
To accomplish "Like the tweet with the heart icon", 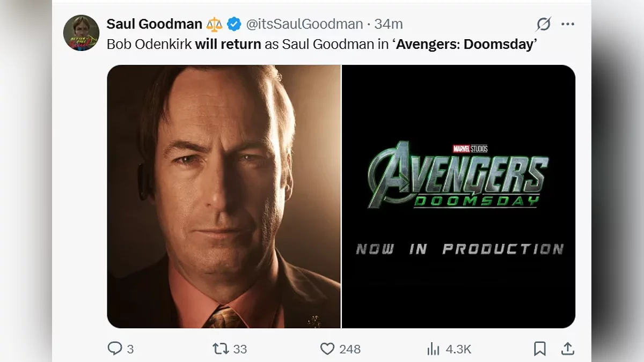I will tap(327, 349).
